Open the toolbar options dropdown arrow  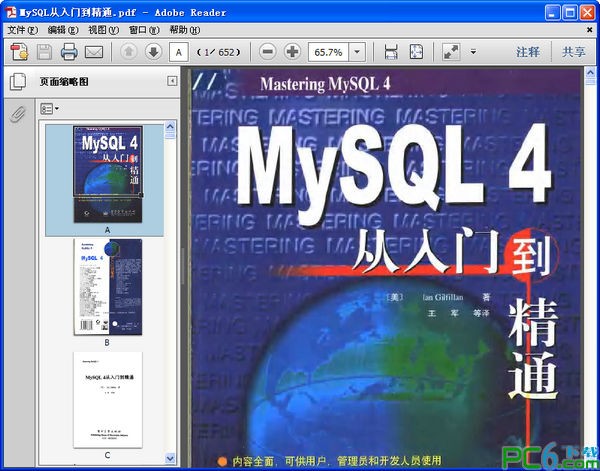[473, 52]
